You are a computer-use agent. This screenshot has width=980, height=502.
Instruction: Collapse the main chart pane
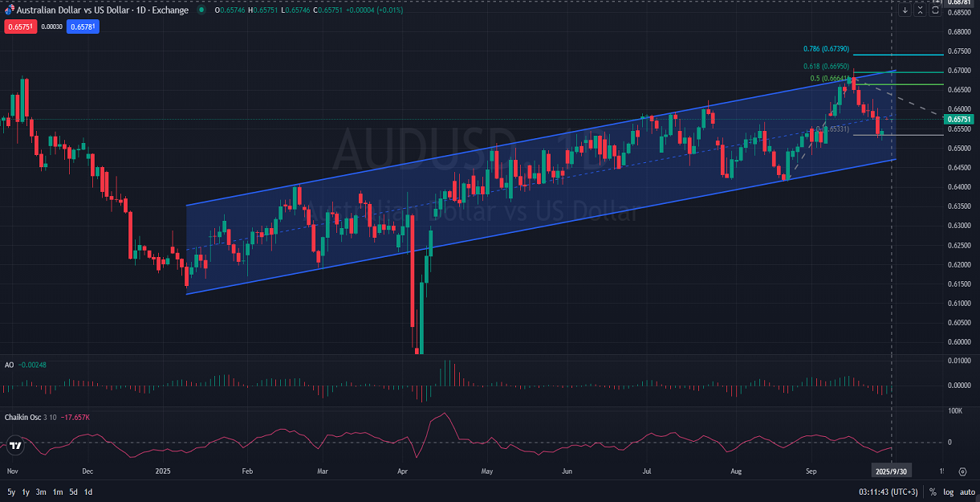pyautogui.click(x=921, y=10)
